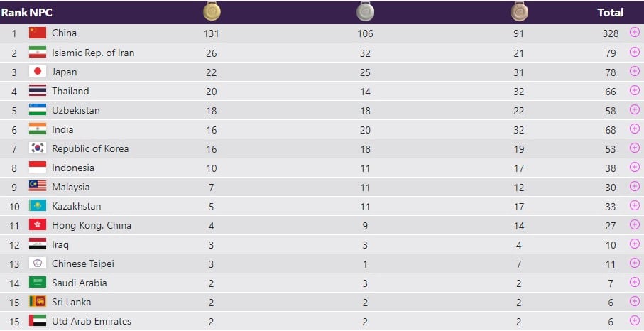The width and height of the screenshot is (644, 331).
Task: Sort by the Total column header
Action: coord(611,12)
